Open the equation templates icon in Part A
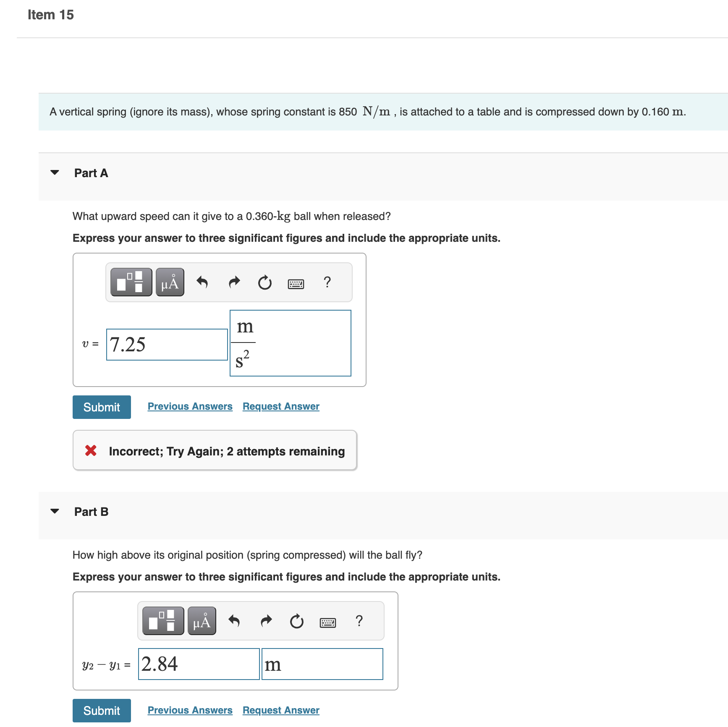The height and width of the screenshot is (727, 728). (131, 282)
